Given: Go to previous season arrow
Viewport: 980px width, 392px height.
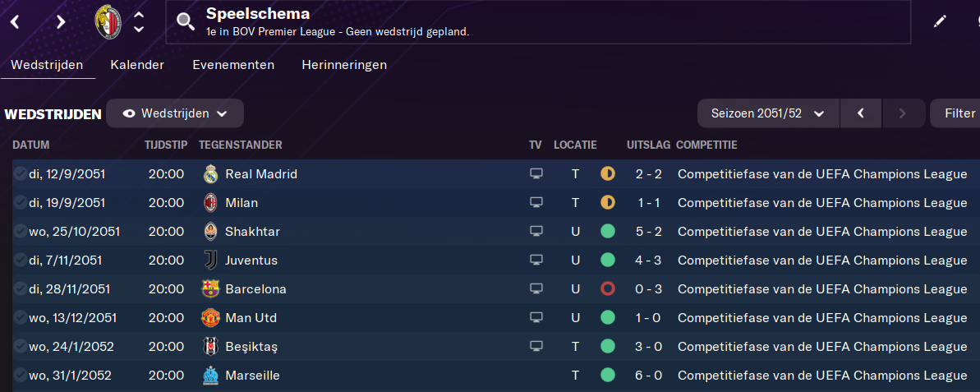Looking at the screenshot, I should point(860,113).
